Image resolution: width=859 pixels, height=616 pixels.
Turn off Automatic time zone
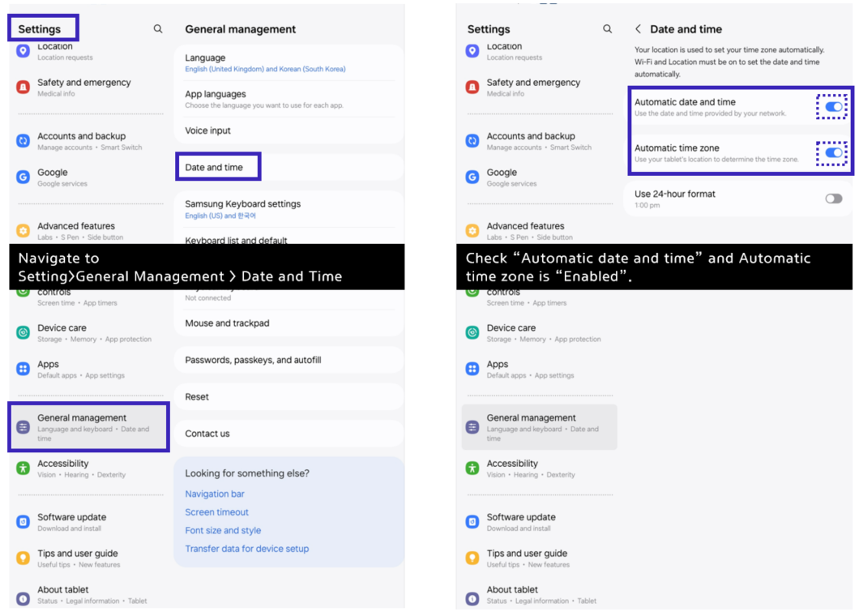(833, 152)
